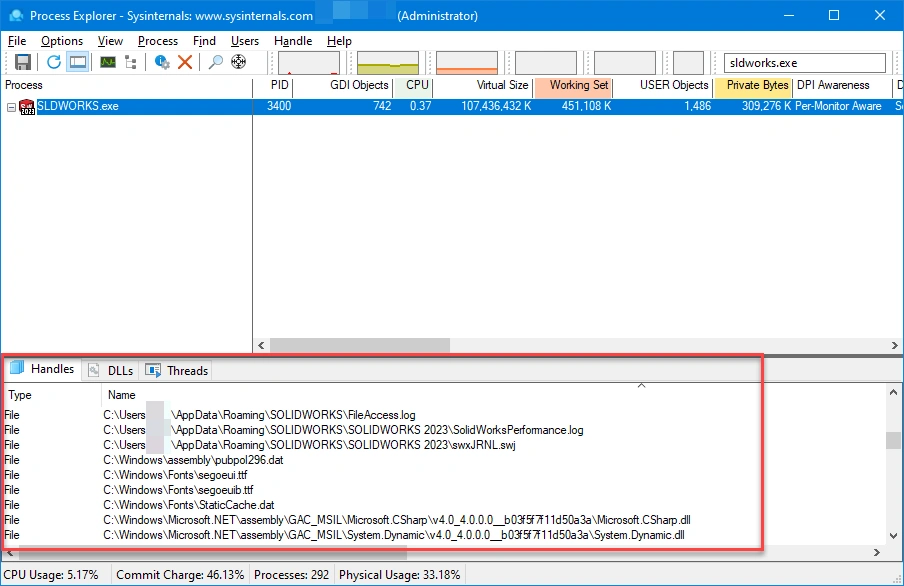This screenshot has width=904, height=586.
Task: Click the Commit Charge status bar entry
Action: 180,575
